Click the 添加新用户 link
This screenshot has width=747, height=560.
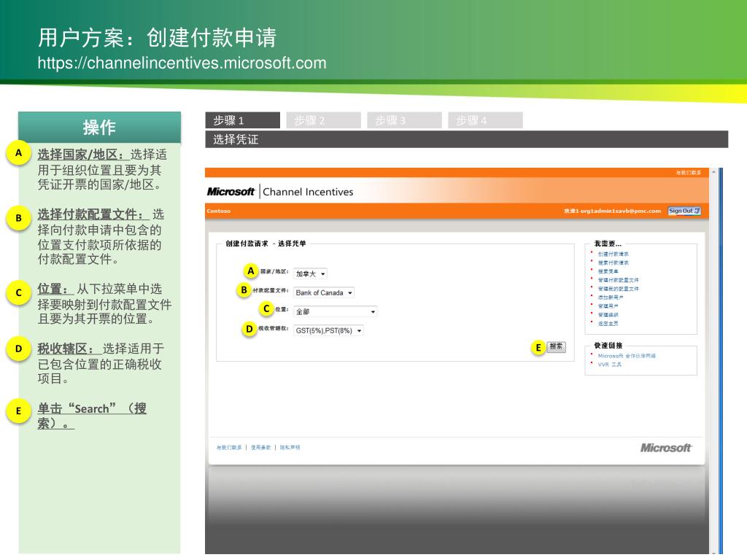click(x=611, y=297)
